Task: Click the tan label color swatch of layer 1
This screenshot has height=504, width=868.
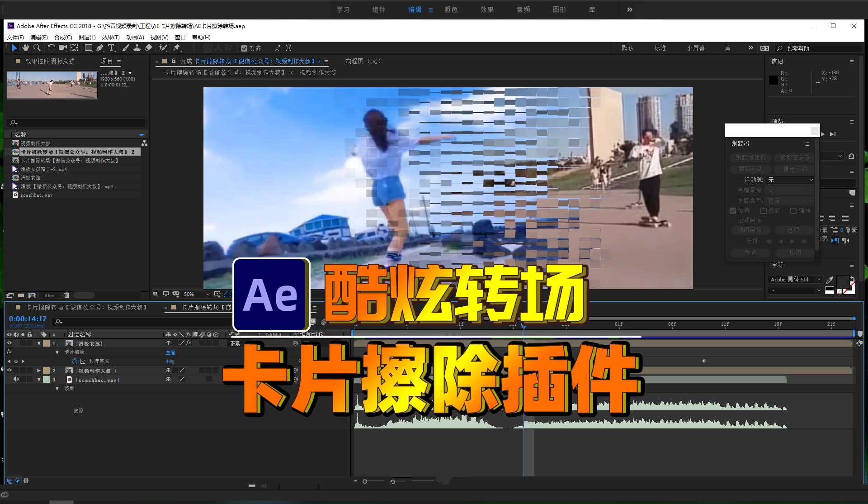Action: click(46, 343)
